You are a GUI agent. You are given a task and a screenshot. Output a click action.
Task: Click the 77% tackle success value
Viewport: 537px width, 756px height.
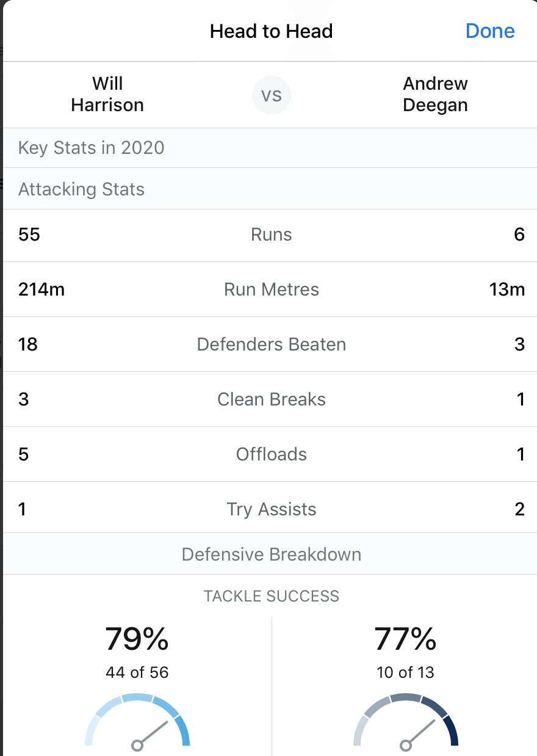406,639
